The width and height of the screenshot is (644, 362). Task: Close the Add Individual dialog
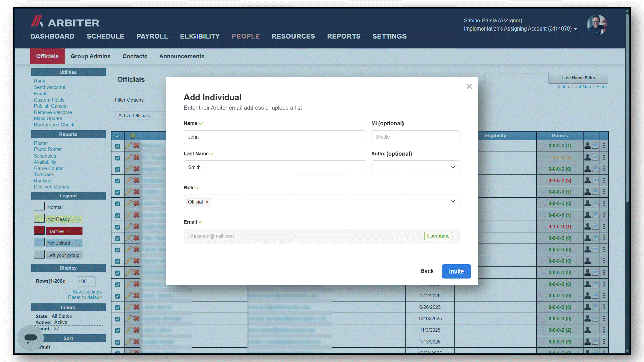[469, 86]
